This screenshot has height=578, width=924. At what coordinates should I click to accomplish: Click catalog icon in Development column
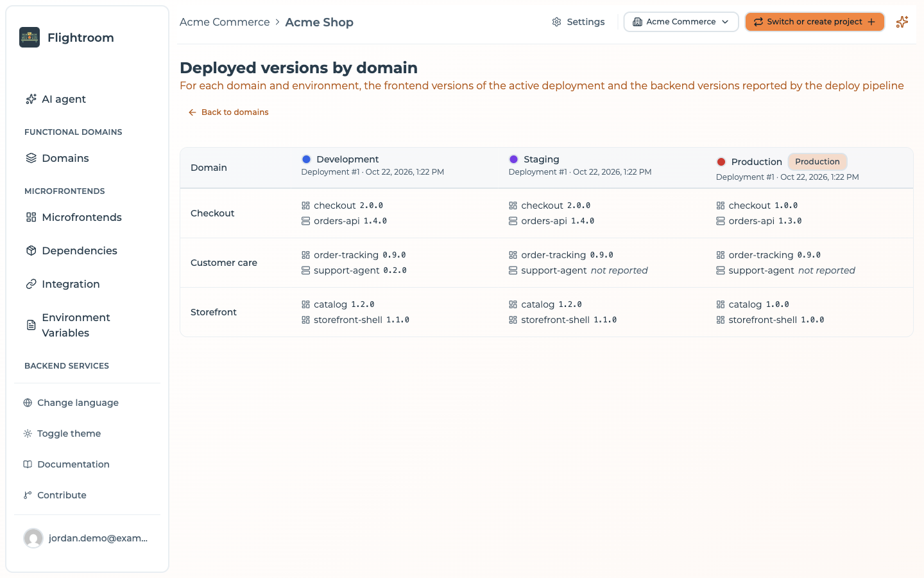coord(305,304)
